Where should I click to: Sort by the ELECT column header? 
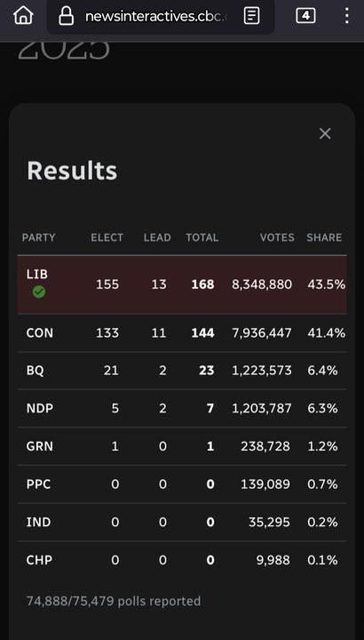coord(107,237)
